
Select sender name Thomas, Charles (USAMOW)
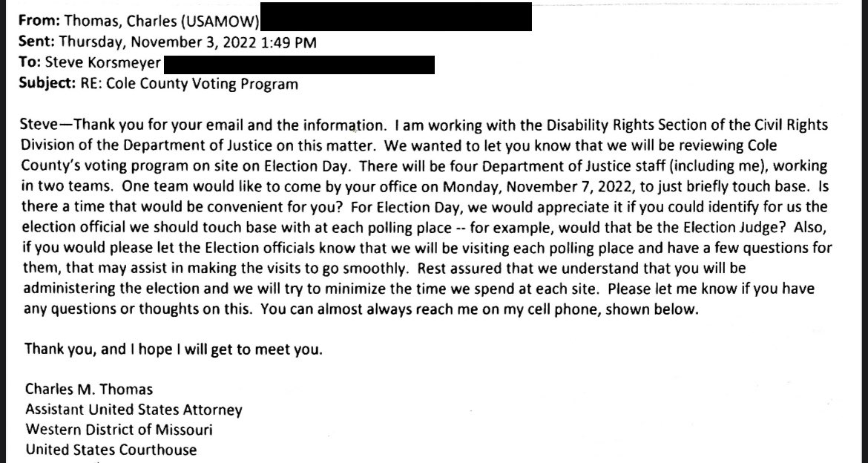tap(162, 22)
